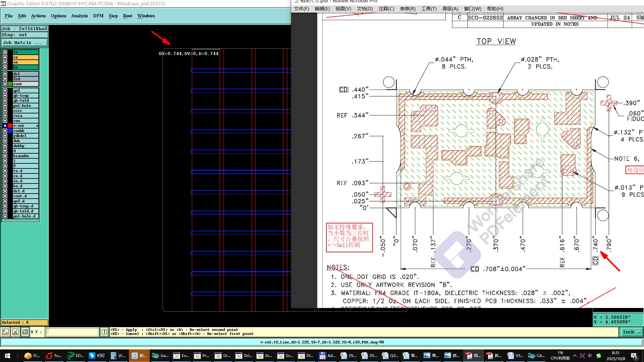The height and width of the screenshot is (362, 644).
Task: Open the Job Matrix selector
Action: [25, 43]
